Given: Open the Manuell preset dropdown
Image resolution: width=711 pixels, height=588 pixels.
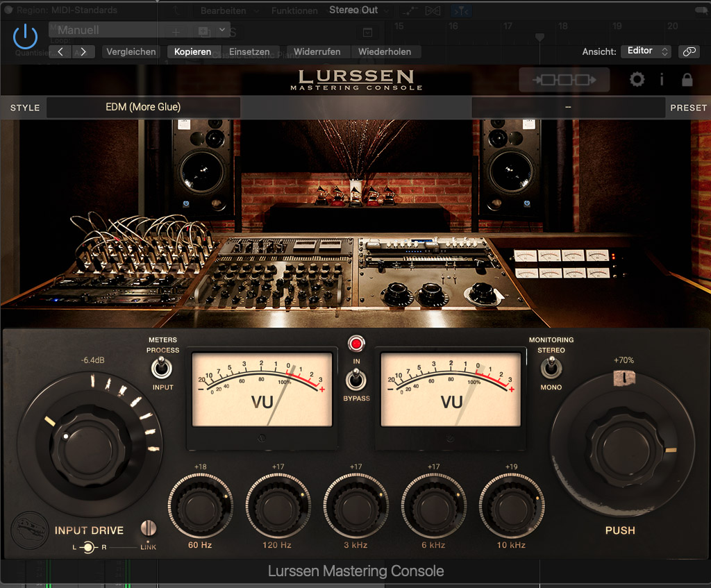Looking at the screenshot, I should coord(139,30).
